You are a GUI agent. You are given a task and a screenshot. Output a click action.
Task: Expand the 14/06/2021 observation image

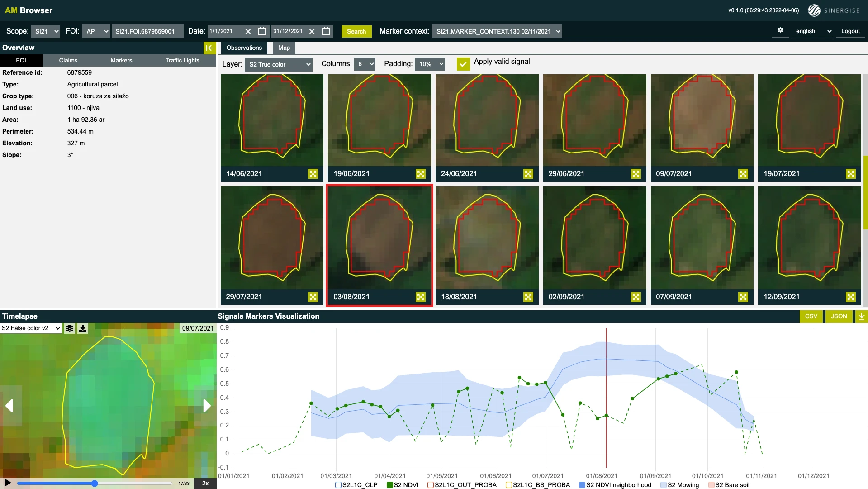313,174
